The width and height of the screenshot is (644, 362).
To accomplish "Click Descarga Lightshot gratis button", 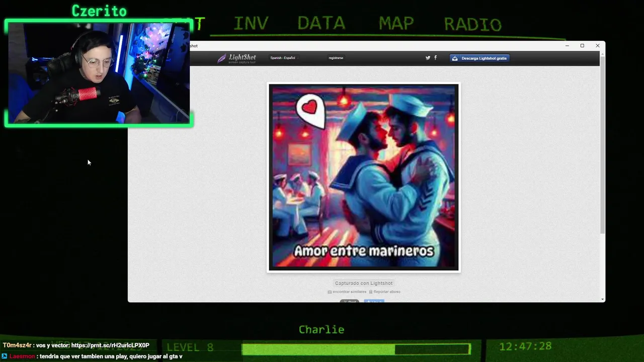I will click(x=479, y=58).
